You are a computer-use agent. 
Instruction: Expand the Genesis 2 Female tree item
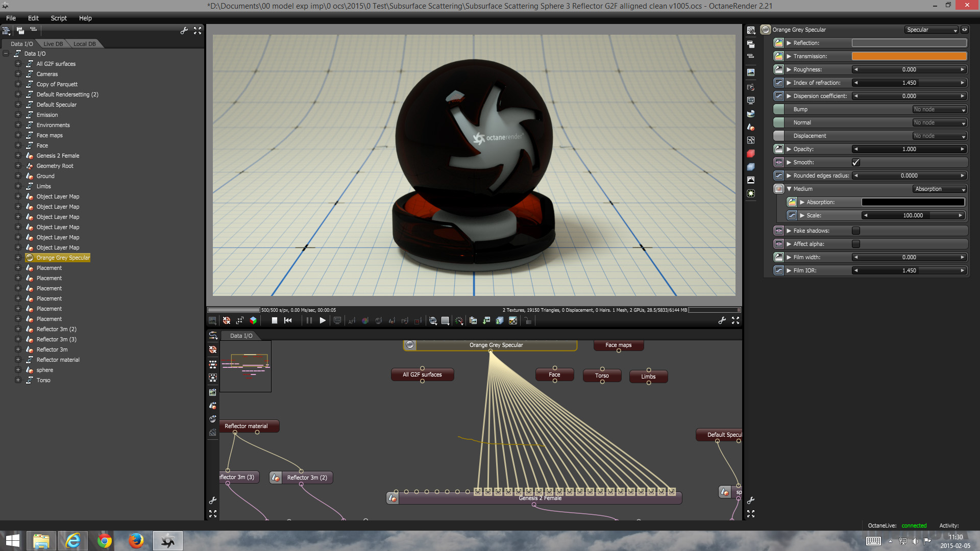click(18, 156)
